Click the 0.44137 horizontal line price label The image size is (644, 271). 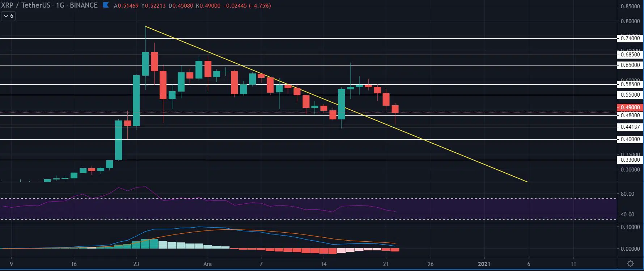coord(630,127)
